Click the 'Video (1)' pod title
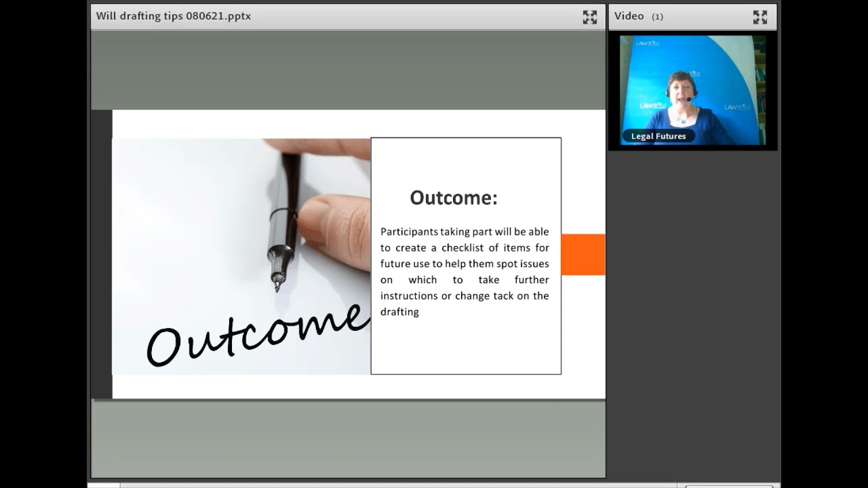 pos(639,16)
